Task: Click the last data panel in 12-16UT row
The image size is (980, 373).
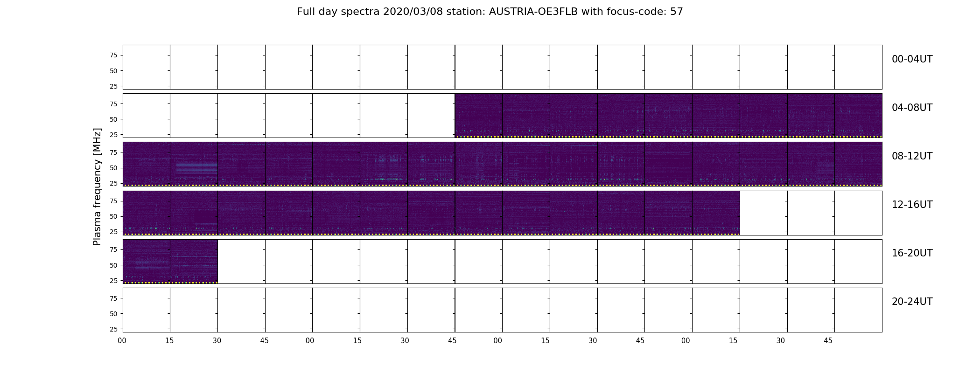Action: pyautogui.click(x=716, y=213)
